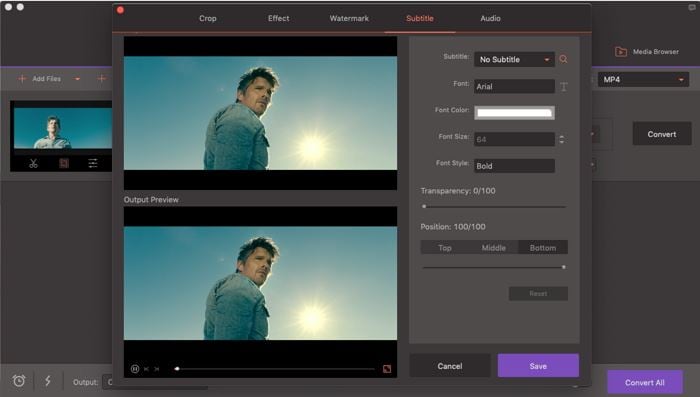Set subtitle position to Middle
Image resolution: width=700 pixels, height=397 pixels.
pos(494,247)
